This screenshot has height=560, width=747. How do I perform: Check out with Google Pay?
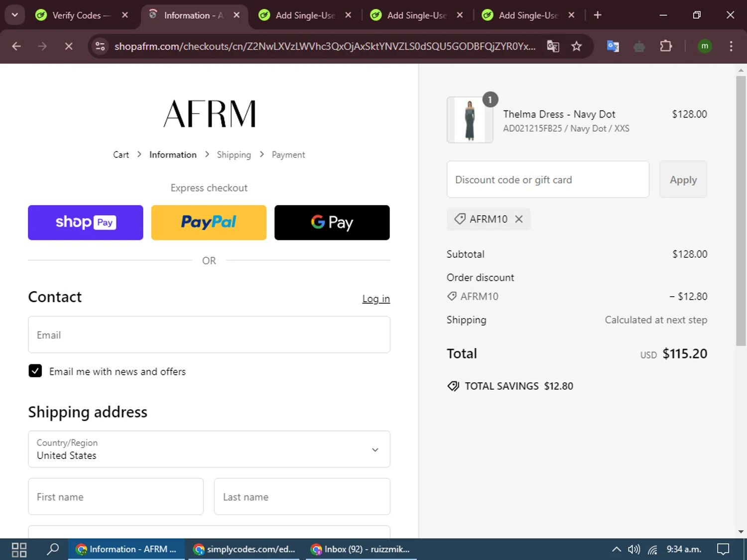pos(332,223)
